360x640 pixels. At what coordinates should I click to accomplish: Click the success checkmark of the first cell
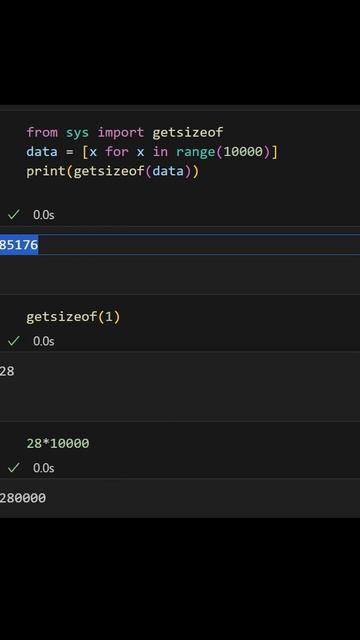coord(13,214)
